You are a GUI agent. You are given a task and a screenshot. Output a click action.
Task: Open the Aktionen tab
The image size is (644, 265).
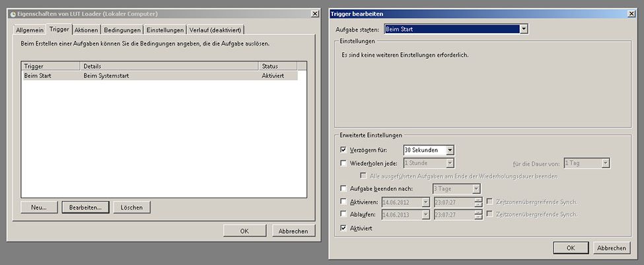pyautogui.click(x=86, y=30)
